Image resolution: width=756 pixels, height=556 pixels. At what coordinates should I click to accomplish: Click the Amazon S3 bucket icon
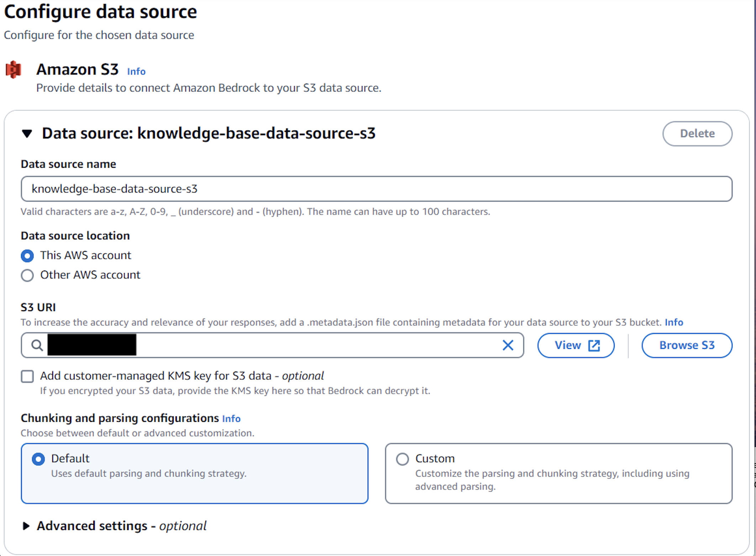(x=14, y=69)
